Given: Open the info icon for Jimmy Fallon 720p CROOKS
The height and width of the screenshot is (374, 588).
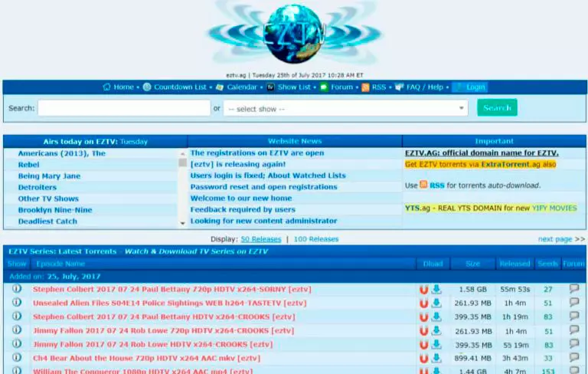Looking at the screenshot, I should click(x=17, y=330).
